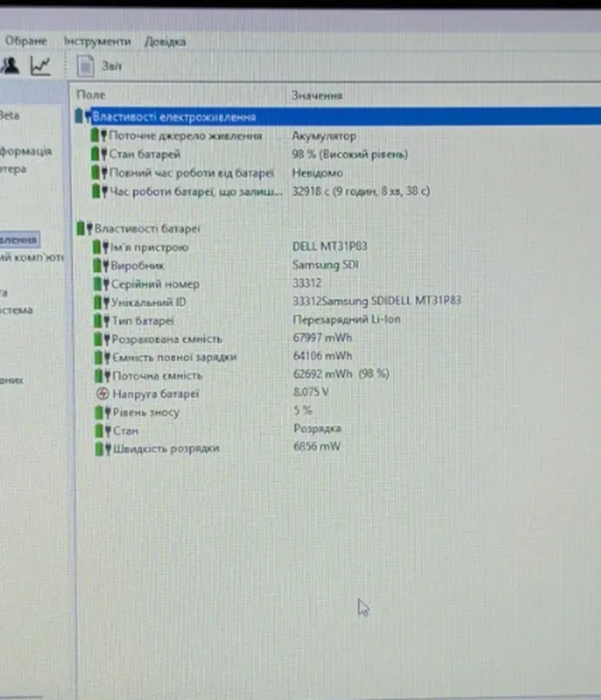Click the red icon beside Напруга батареї
The image size is (601, 700).
[103, 394]
